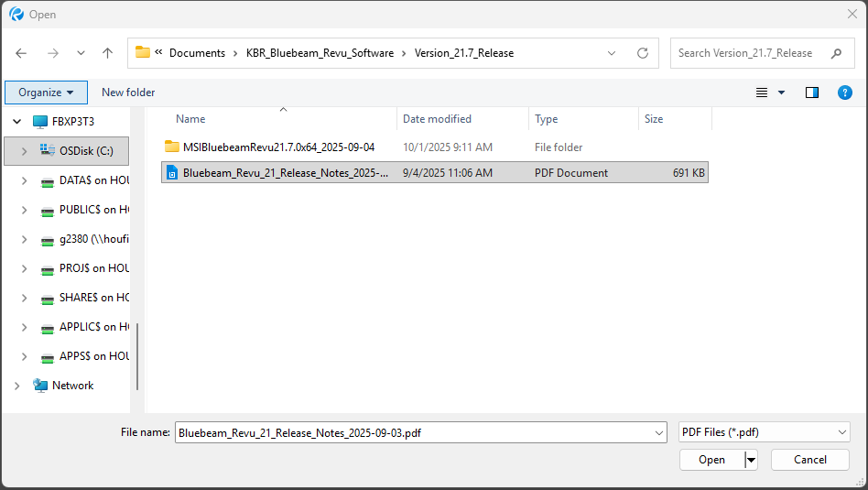Change the view layout icon
This screenshot has width=868, height=490.
762,93
